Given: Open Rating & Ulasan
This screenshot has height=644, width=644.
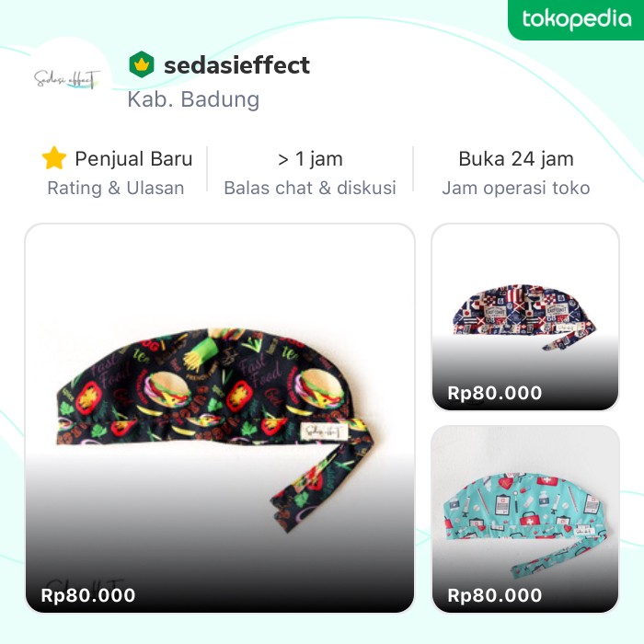Looking at the screenshot, I should [116, 188].
